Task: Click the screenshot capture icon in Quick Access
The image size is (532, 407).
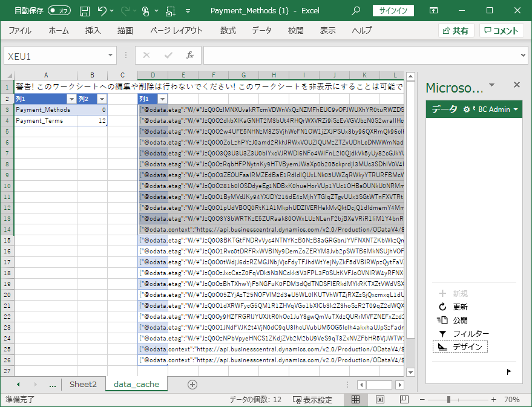Action: click(x=170, y=11)
